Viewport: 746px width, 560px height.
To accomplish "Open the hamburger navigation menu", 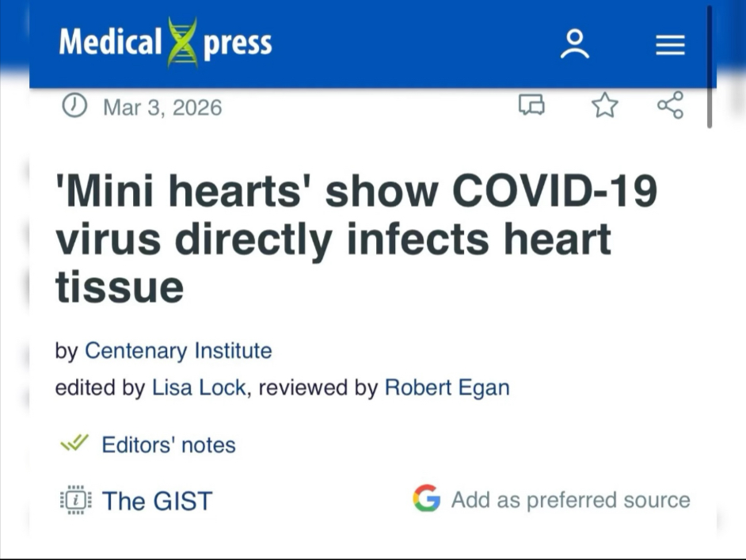I will click(670, 44).
